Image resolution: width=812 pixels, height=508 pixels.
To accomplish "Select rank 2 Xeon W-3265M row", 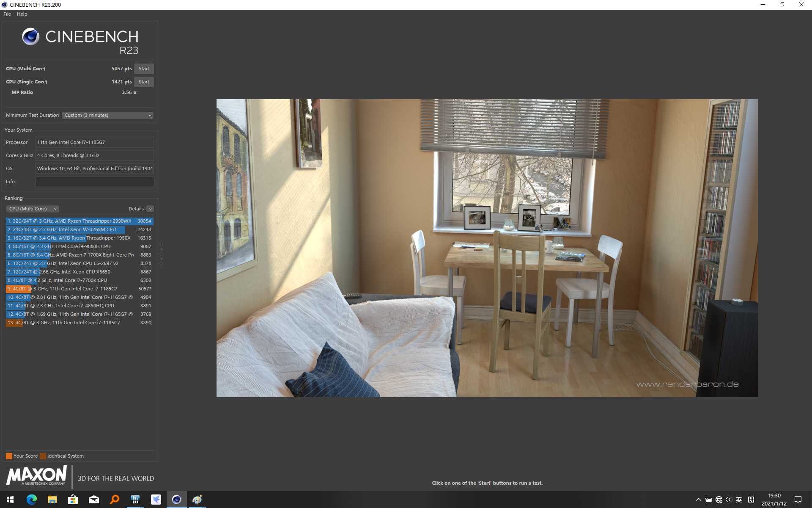I will pyautogui.click(x=80, y=229).
